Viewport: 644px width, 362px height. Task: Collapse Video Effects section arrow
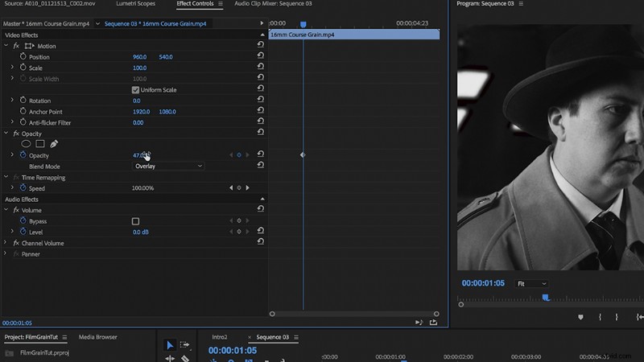point(262,35)
